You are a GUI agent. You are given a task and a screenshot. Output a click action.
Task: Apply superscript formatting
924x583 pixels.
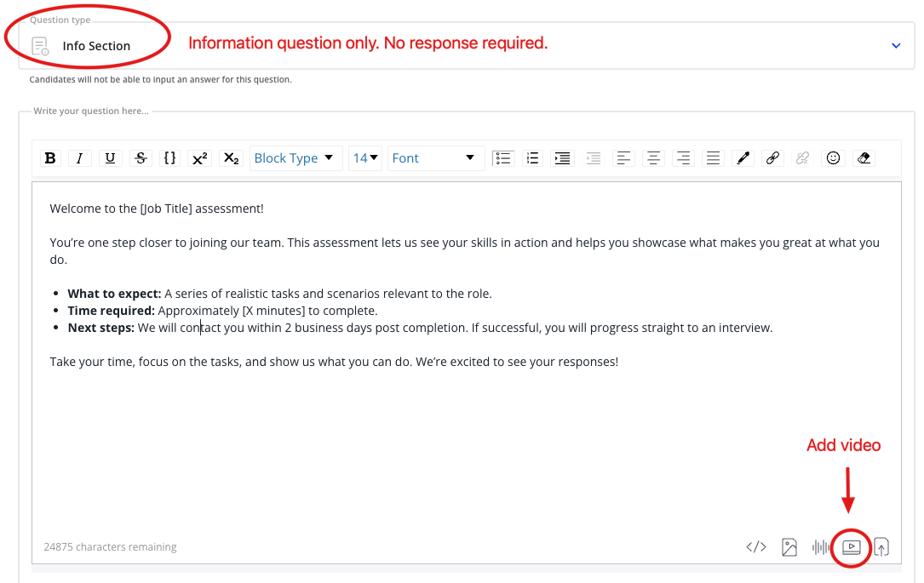199,157
